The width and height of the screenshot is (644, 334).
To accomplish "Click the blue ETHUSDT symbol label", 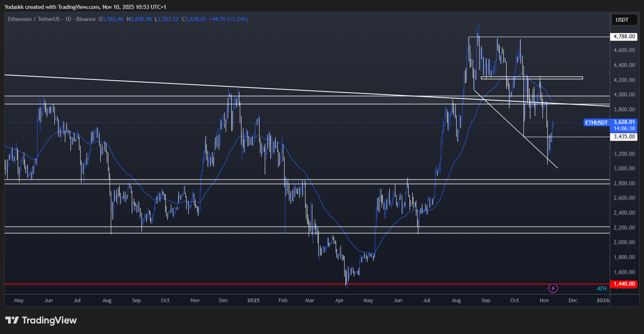I will pyautogui.click(x=596, y=123).
